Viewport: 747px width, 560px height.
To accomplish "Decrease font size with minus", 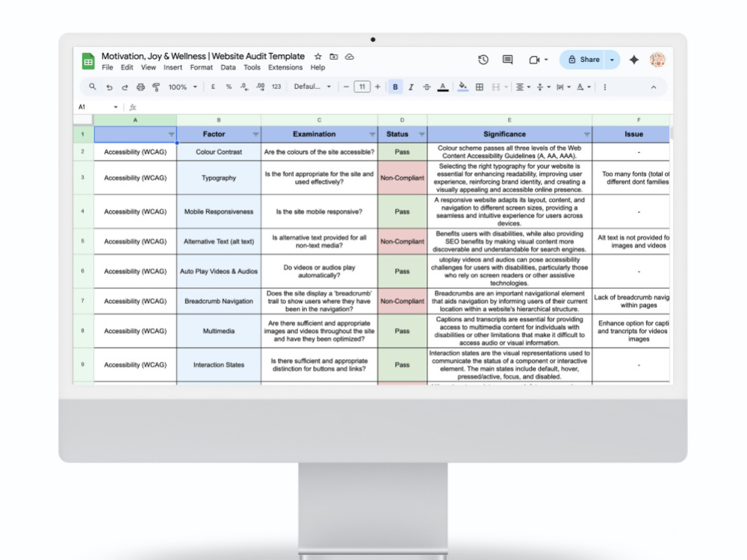I will point(346,87).
